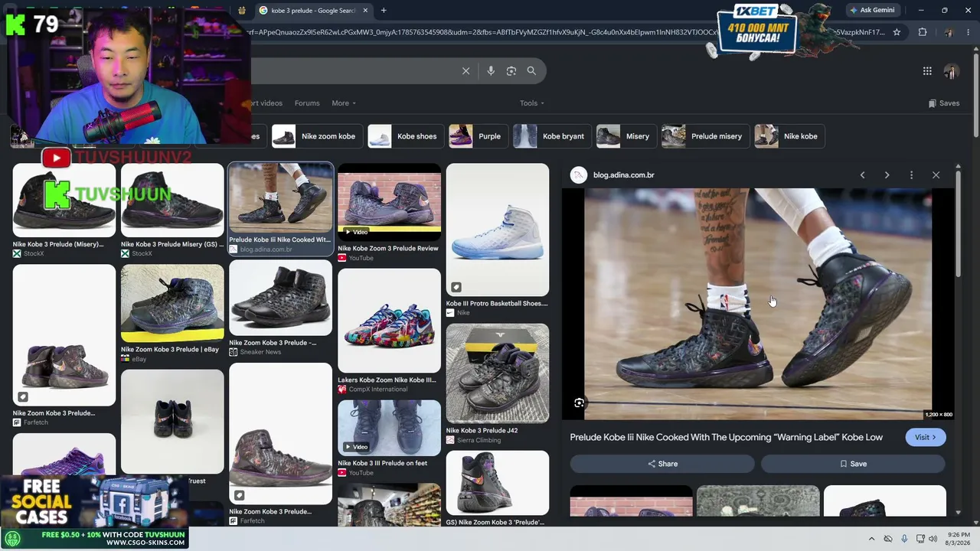Select the 'Prelude Kobe Iii Nike Cooked' thumbnail
The height and width of the screenshot is (551, 980).
(281, 208)
